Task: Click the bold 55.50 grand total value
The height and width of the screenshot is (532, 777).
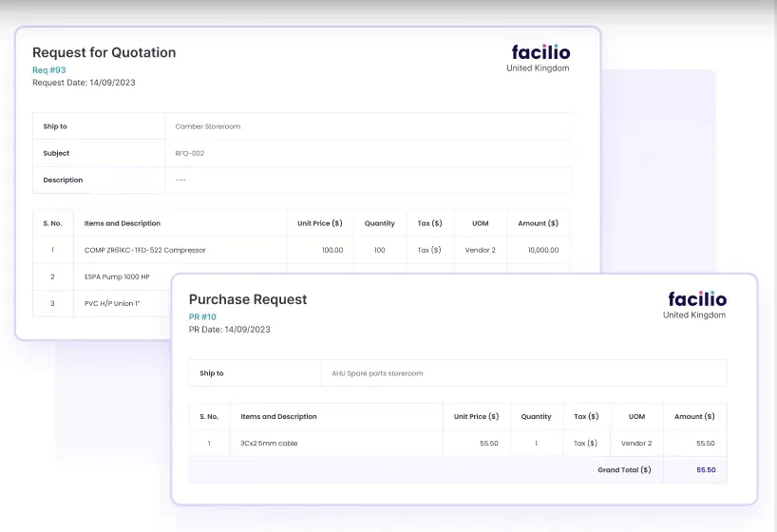Action: [x=706, y=469]
